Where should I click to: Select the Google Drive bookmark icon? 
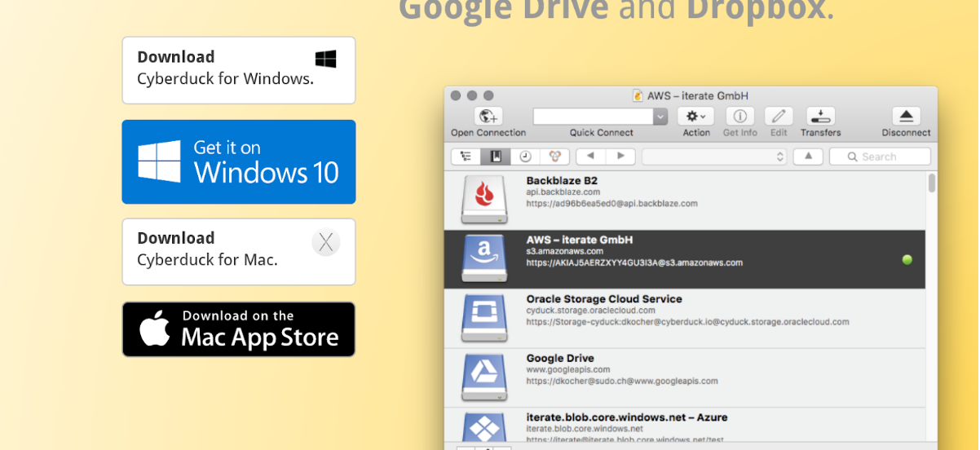483,377
